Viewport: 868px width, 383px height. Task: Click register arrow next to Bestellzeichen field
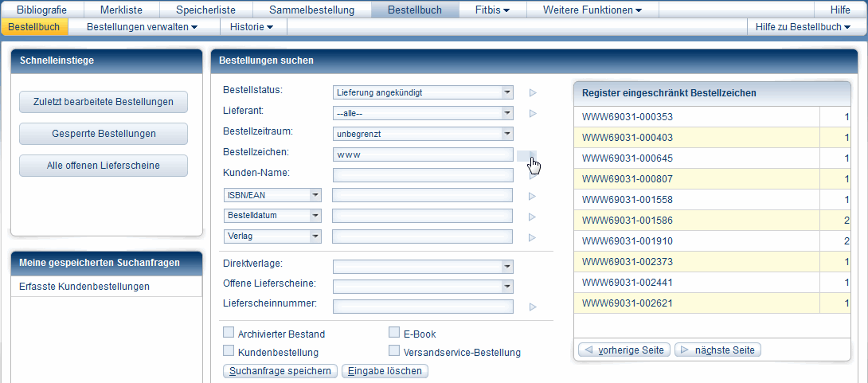click(x=526, y=155)
